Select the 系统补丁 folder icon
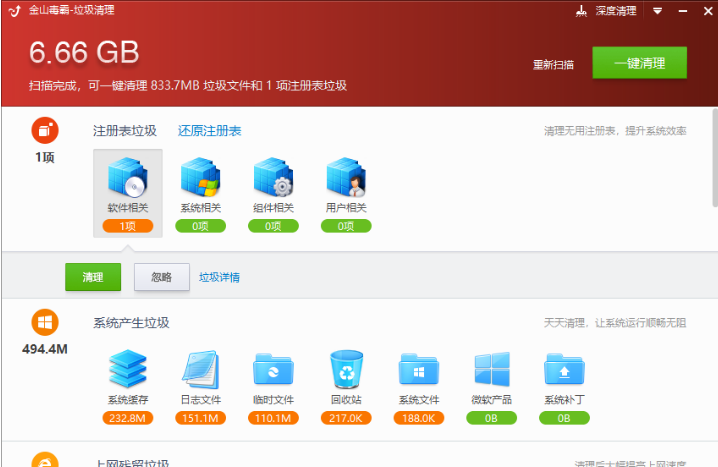The width and height of the screenshot is (718, 467). pos(565,369)
